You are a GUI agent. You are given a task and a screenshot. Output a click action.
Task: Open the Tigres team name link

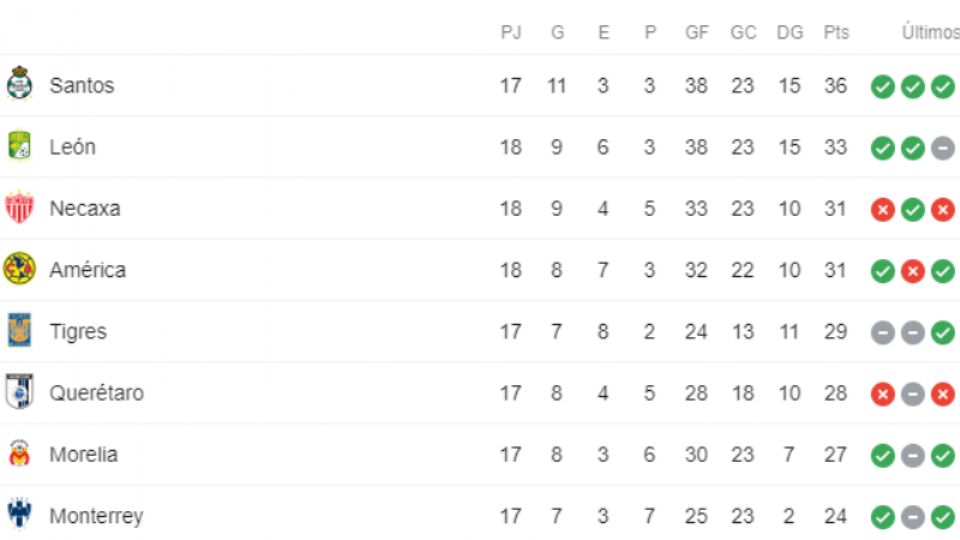[78, 332]
